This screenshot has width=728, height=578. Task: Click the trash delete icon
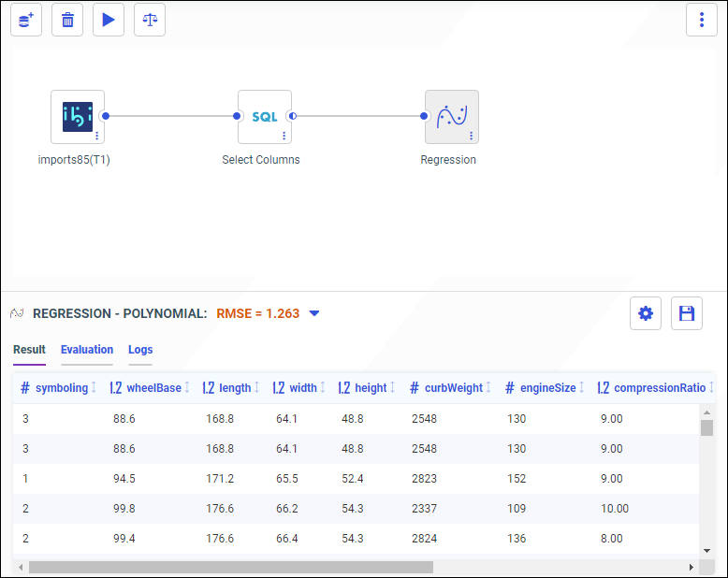click(x=67, y=20)
